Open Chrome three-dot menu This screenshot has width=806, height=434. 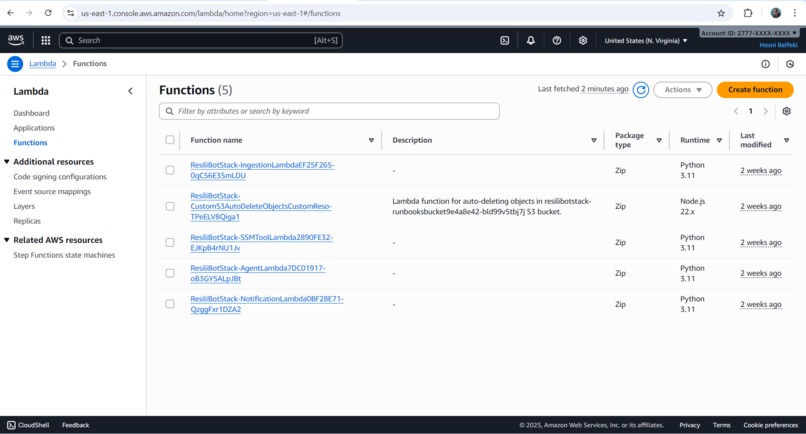point(795,13)
